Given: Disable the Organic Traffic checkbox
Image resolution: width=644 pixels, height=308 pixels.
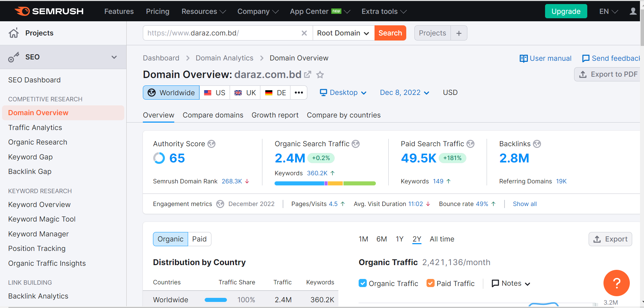Looking at the screenshot, I should (x=363, y=283).
